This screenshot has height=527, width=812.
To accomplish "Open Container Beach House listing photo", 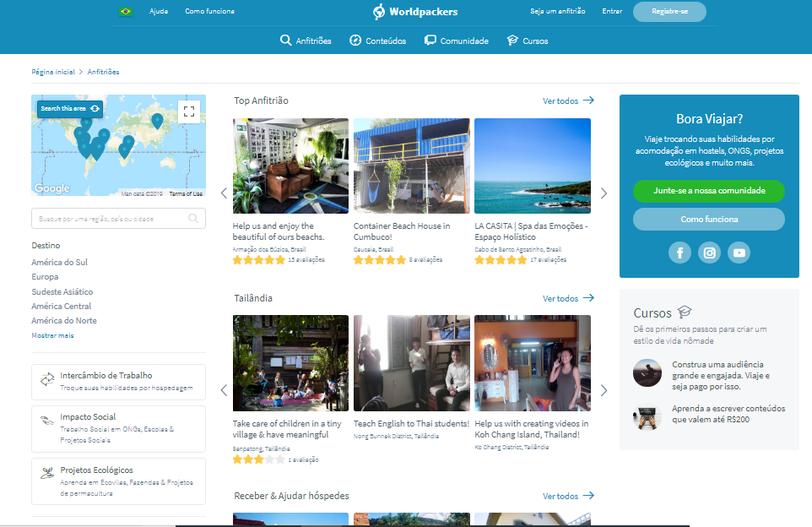I will (411, 166).
